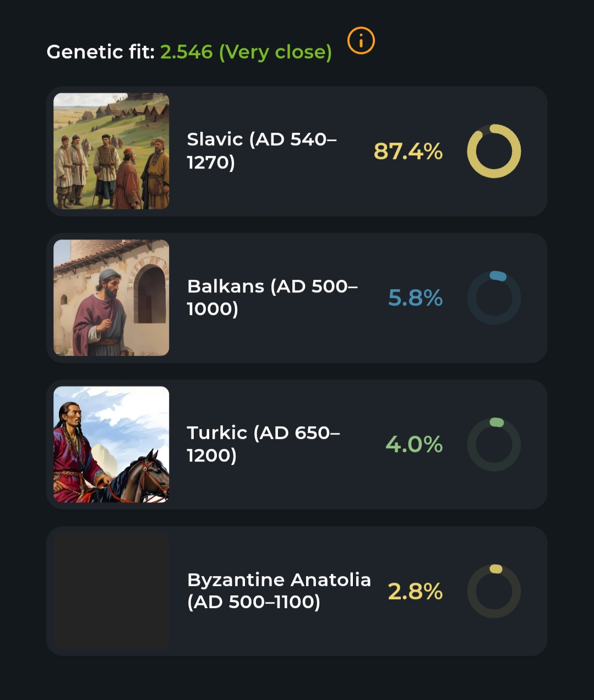Open the Slavic village illustration thumbnail
594x700 pixels.
click(111, 151)
